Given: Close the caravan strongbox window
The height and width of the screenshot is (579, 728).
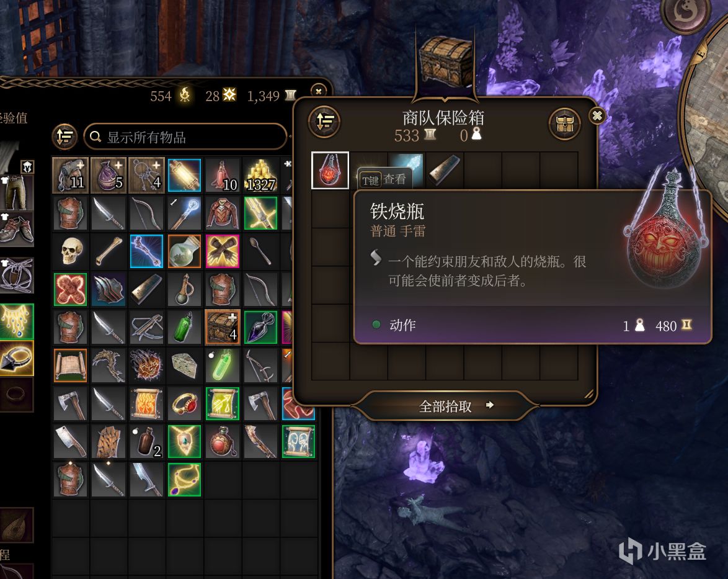Looking at the screenshot, I should click(x=597, y=115).
